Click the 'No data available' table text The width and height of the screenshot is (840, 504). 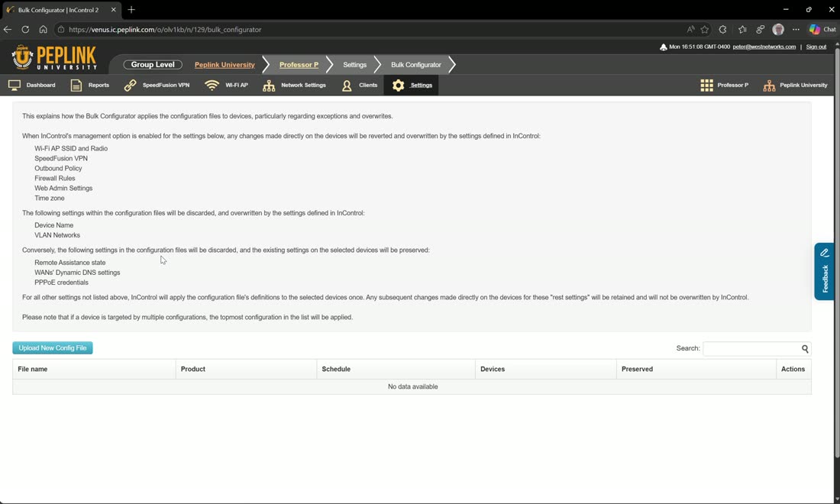[x=412, y=386]
